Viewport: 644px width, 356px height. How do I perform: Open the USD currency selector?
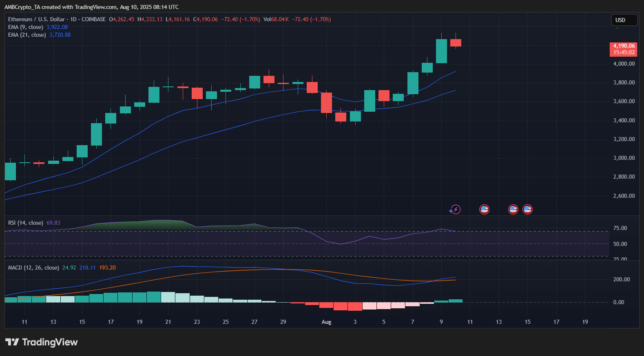pos(624,20)
